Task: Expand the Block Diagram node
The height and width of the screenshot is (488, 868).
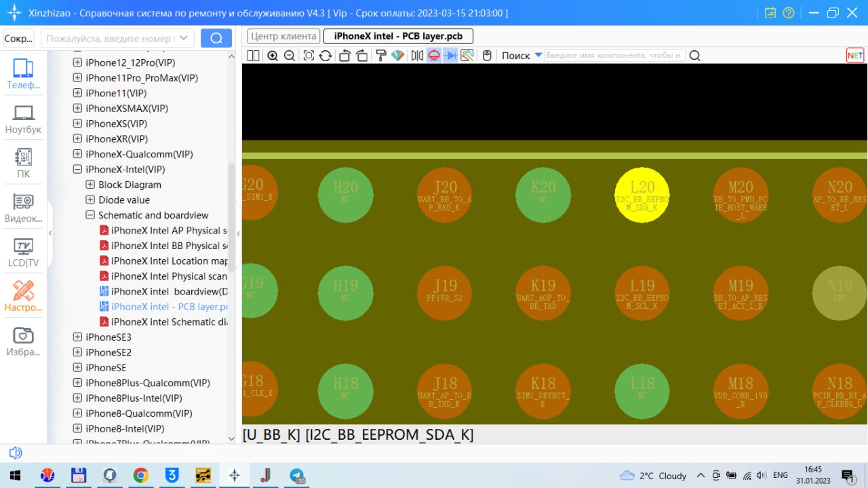Action: [x=90, y=185]
